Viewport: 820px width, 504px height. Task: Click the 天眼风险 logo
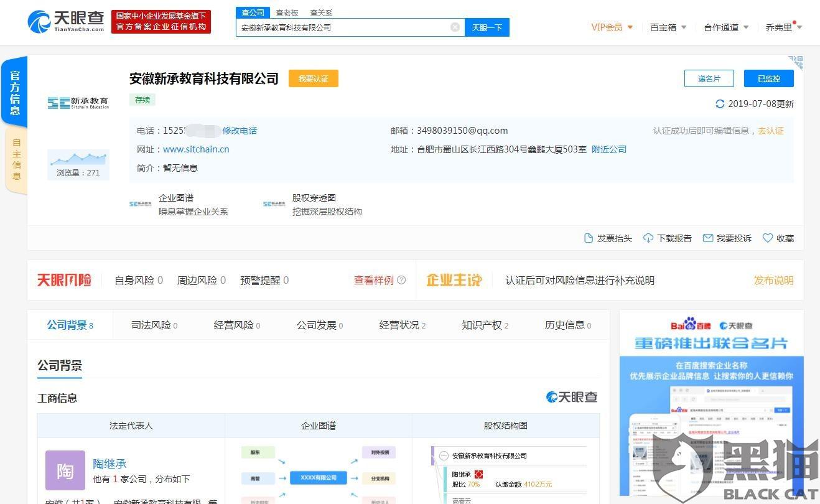click(64, 280)
